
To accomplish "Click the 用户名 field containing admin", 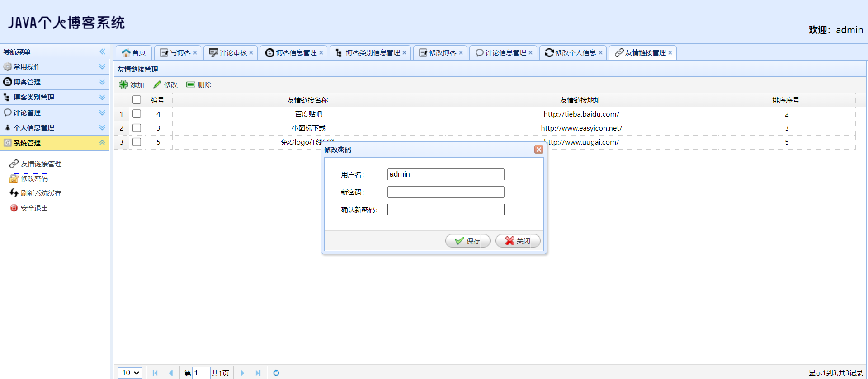I will 446,174.
